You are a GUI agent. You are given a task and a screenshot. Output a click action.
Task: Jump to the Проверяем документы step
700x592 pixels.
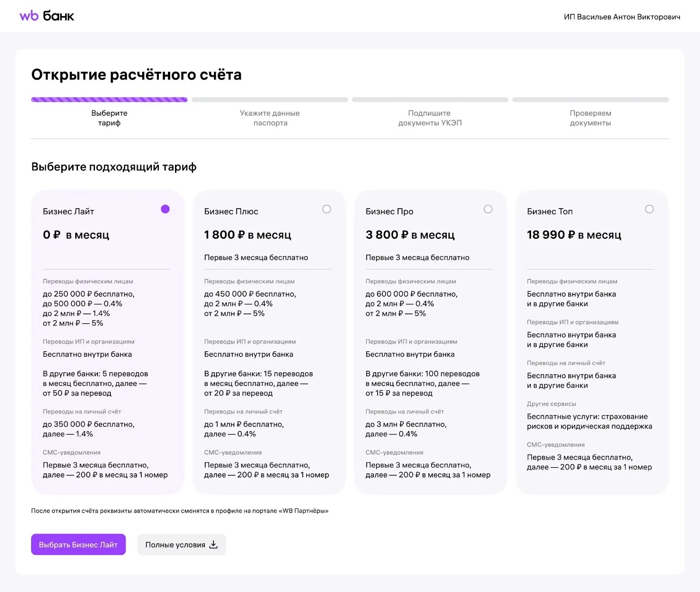pyautogui.click(x=590, y=118)
